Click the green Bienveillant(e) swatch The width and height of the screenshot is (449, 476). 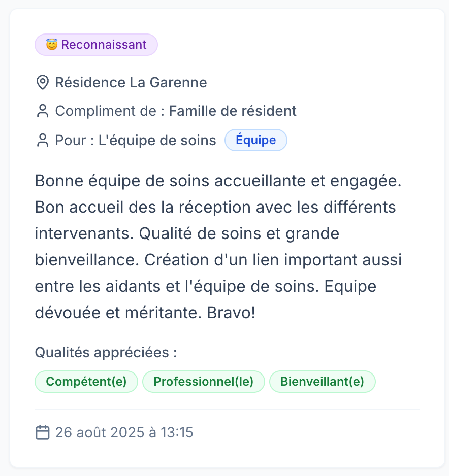click(322, 381)
